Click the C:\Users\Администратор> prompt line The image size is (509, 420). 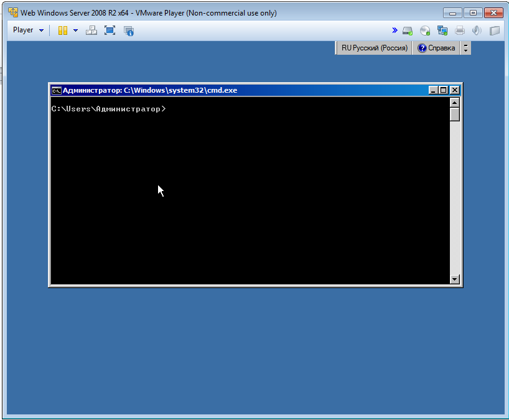(108, 109)
